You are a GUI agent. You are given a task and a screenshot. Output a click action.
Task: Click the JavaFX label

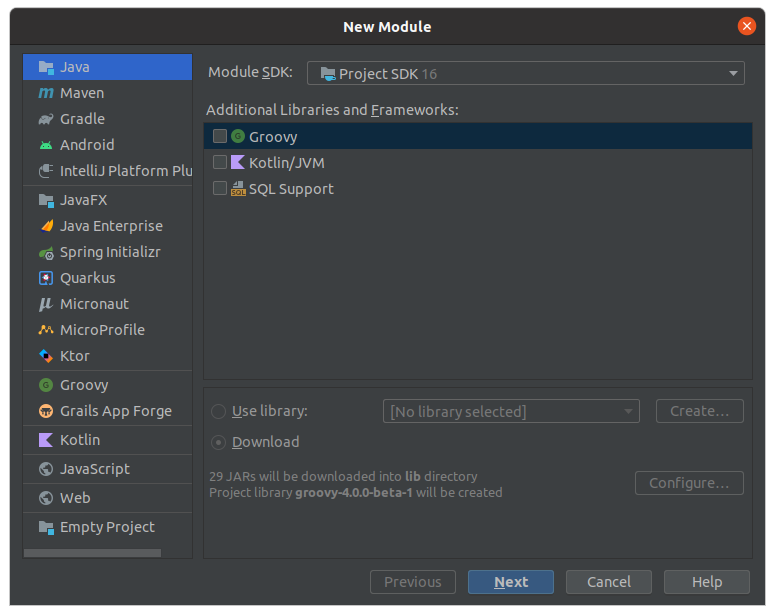(84, 200)
